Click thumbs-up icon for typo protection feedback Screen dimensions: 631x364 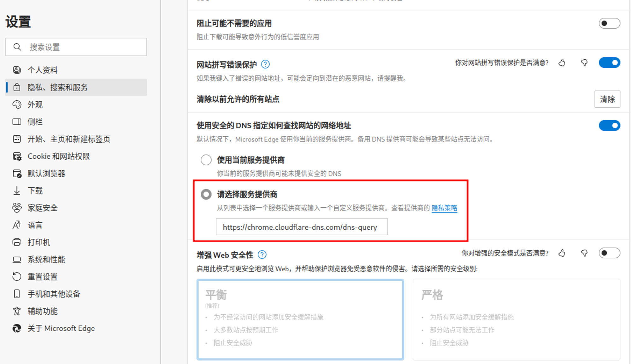pyautogui.click(x=562, y=63)
